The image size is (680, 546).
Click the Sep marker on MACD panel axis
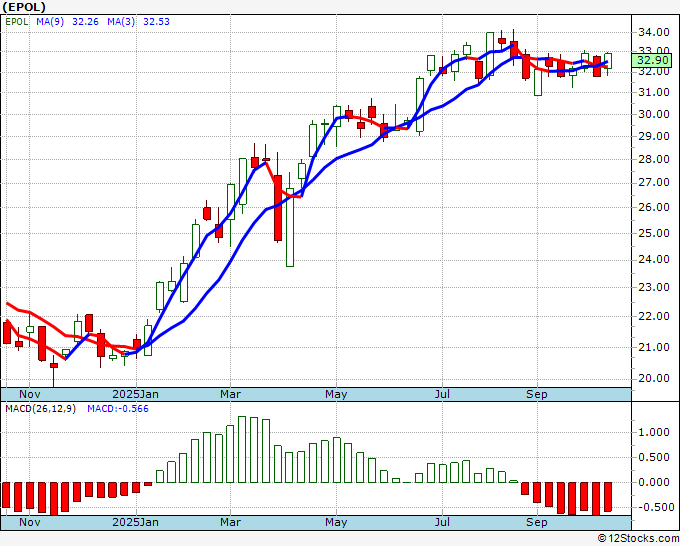tap(537, 522)
